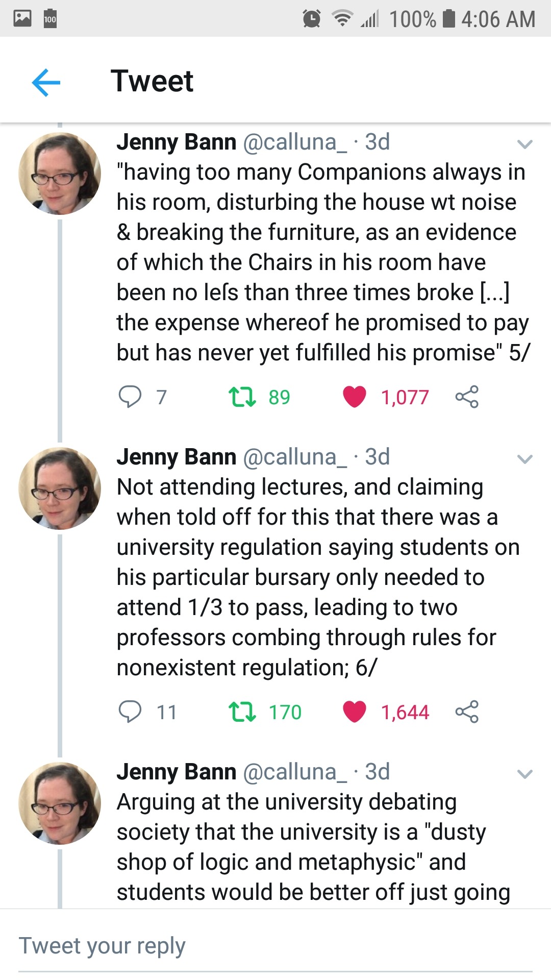Expand options chevron on the Companions tweet
The height and width of the screenshot is (980, 551).
525,144
